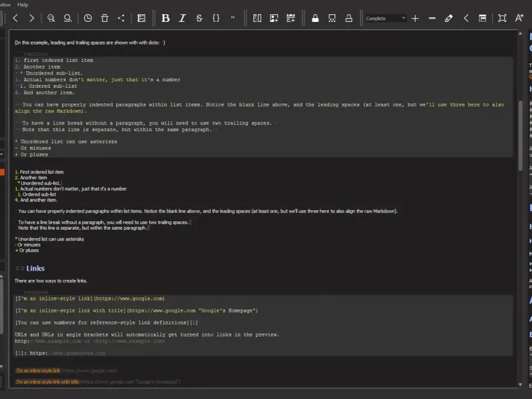Add a new workspace with plus

(415, 19)
